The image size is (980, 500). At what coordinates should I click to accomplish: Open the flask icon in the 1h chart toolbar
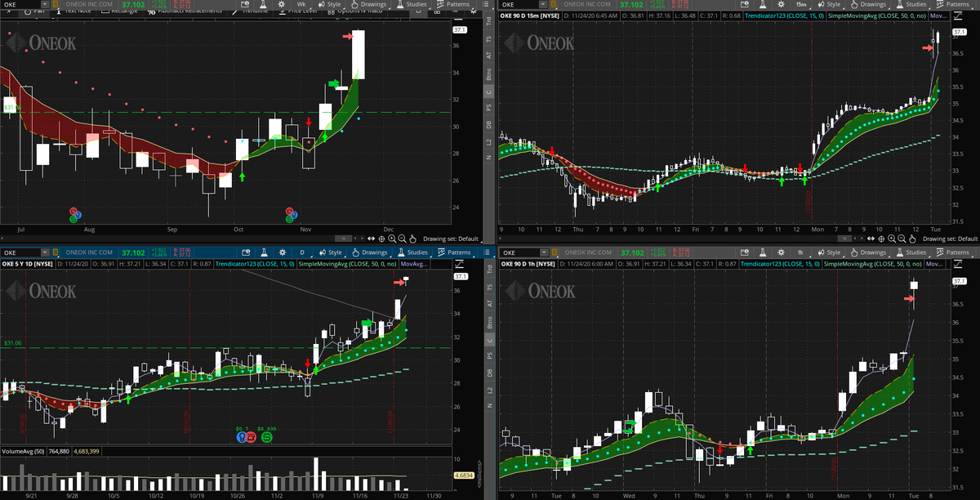pyautogui.click(x=762, y=252)
